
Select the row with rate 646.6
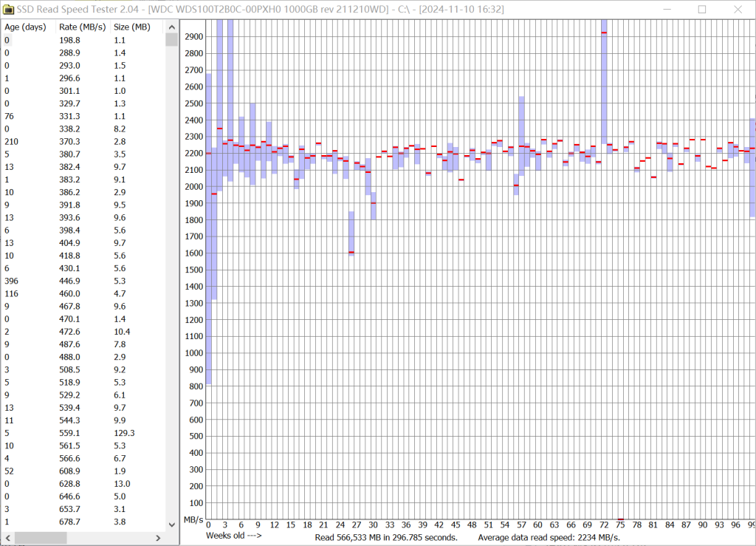coord(83,496)
